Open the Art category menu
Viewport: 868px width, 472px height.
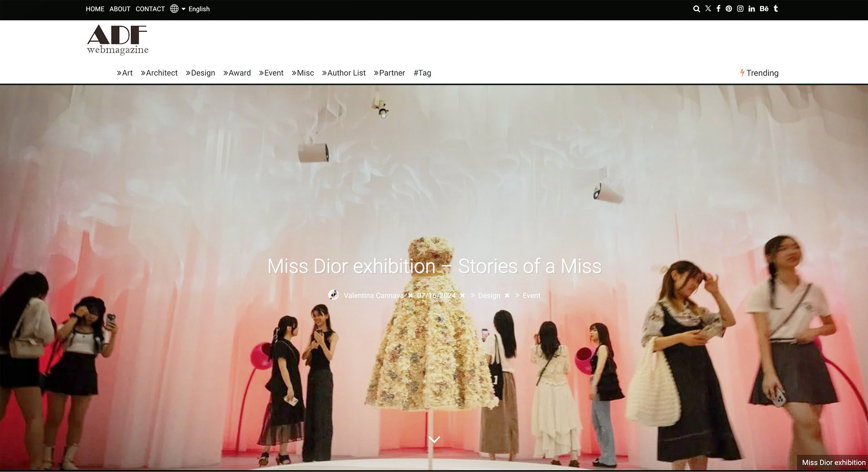125,73
